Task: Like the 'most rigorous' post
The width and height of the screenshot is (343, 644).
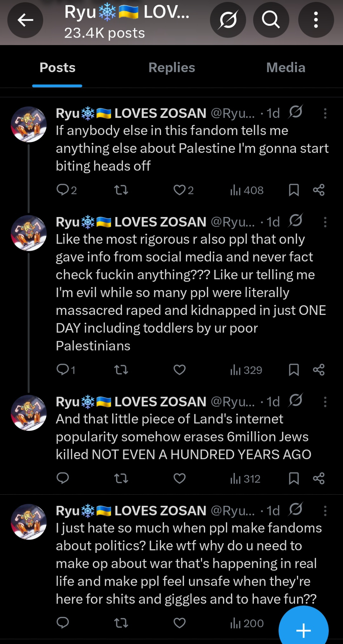Action: pos(179,370)
